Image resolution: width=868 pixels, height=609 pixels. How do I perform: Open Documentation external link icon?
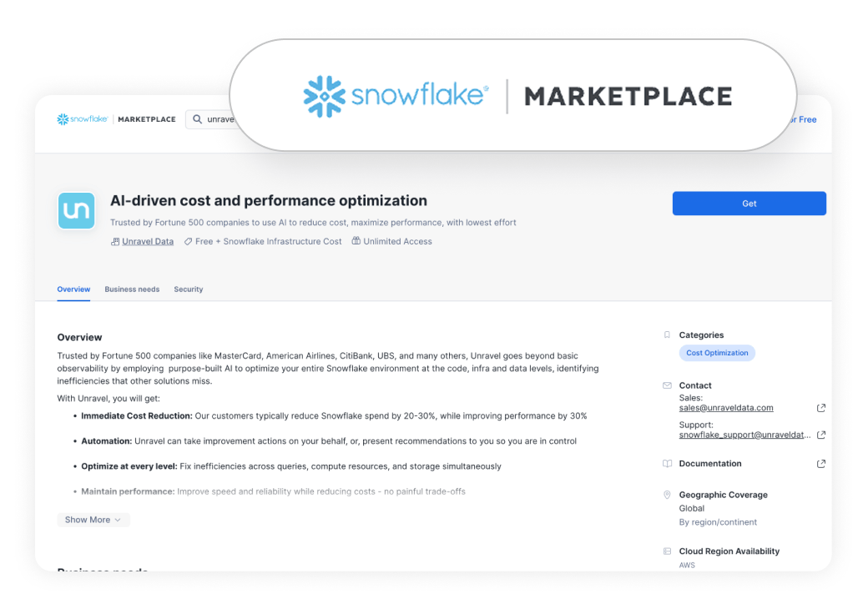[821, 464]
